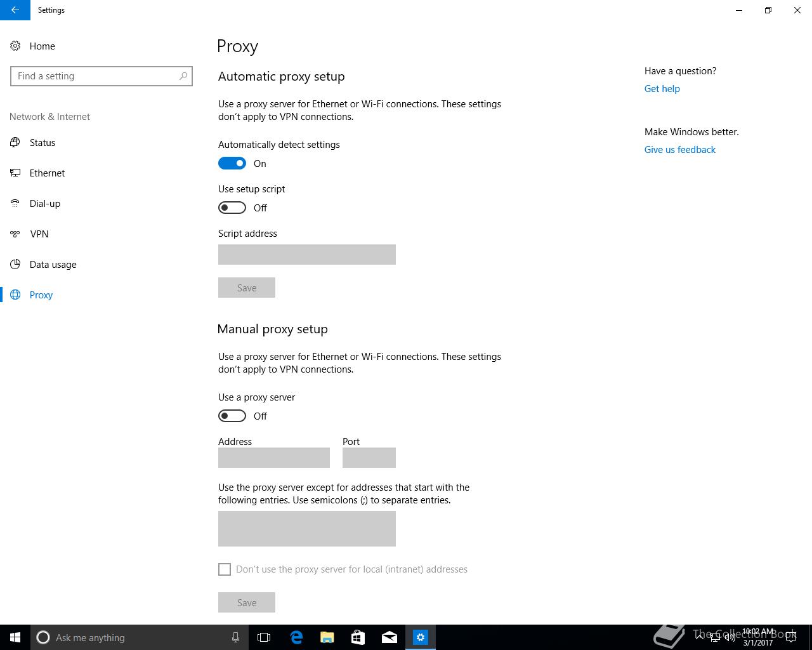Screen dimensions: 812x650
Task: Launch Microsoft Edge from the taskbar
Action: pos(296,637)
